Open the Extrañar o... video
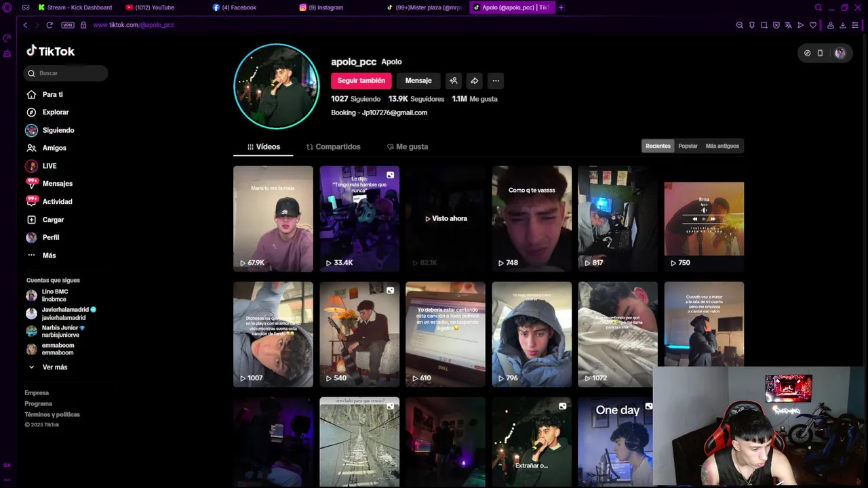The image size is (868, 488). tap(532, 442)
